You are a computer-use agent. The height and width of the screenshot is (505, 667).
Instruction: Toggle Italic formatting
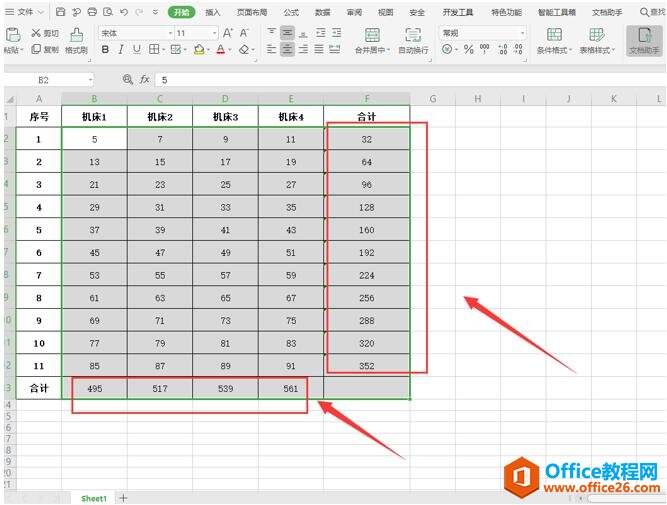click(x=121, y=49)
